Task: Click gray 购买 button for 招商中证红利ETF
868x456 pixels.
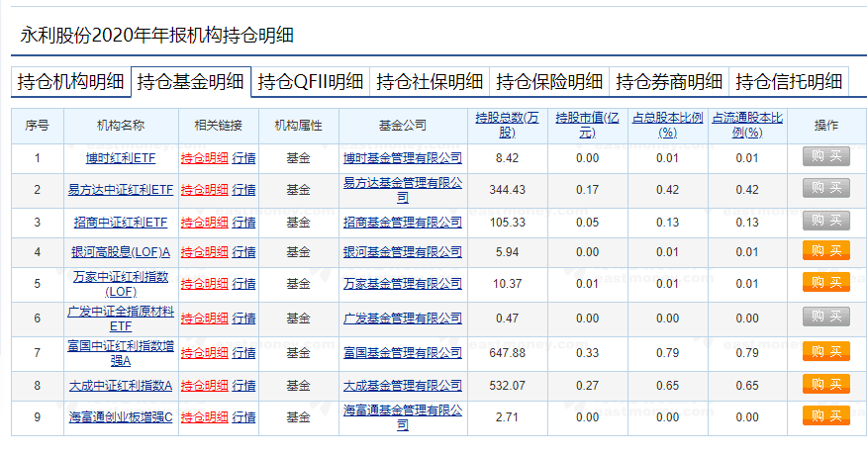Action: [x=825, y=221]
